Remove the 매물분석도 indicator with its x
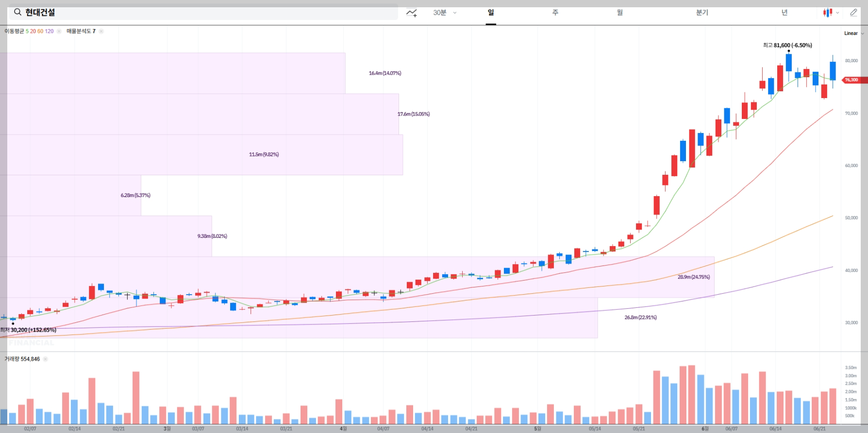 (x=101, y=31)
